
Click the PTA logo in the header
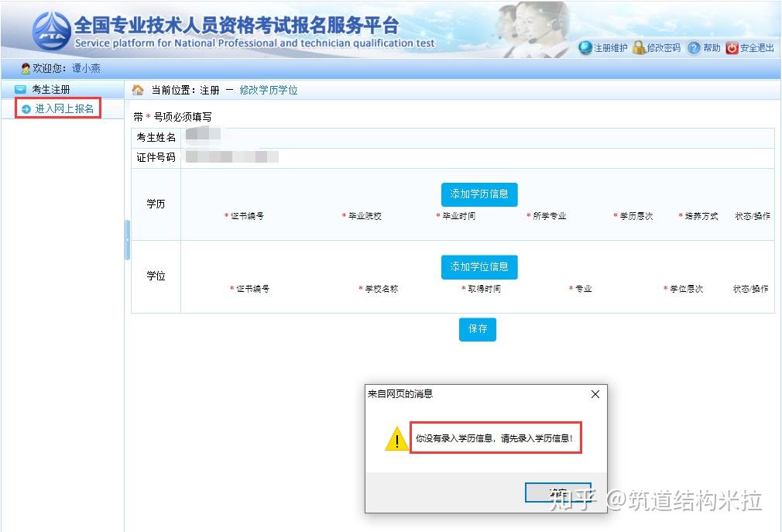coord(51,31)
